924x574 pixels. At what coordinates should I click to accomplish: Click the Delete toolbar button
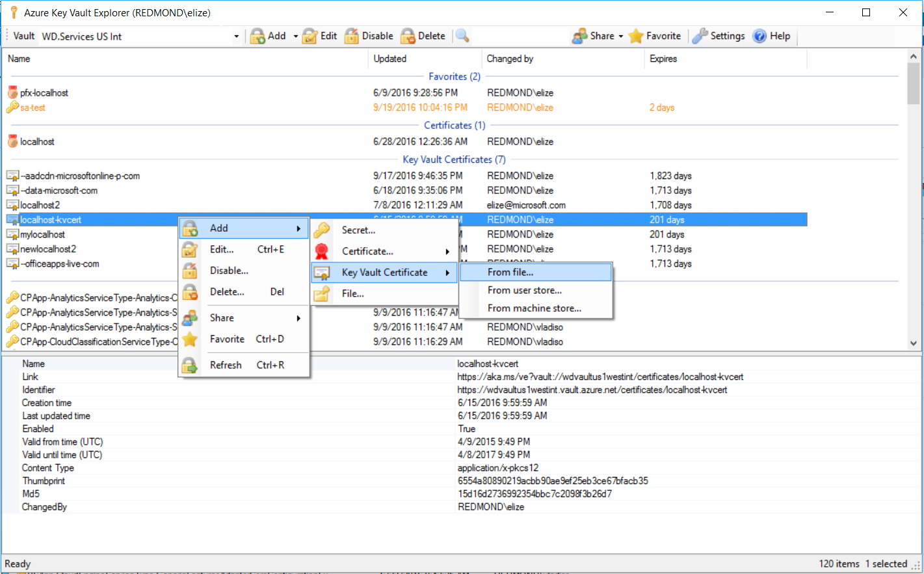423,36
